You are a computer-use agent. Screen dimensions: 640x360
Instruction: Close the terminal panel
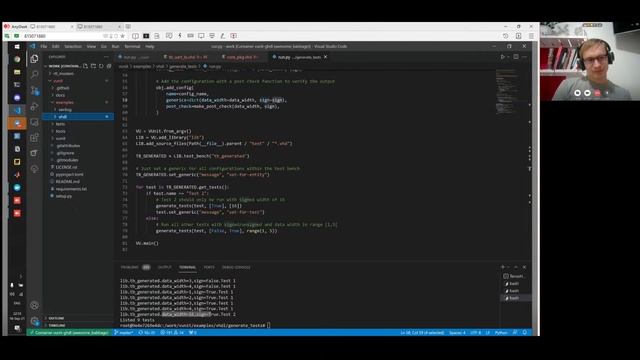coord(524,267)
